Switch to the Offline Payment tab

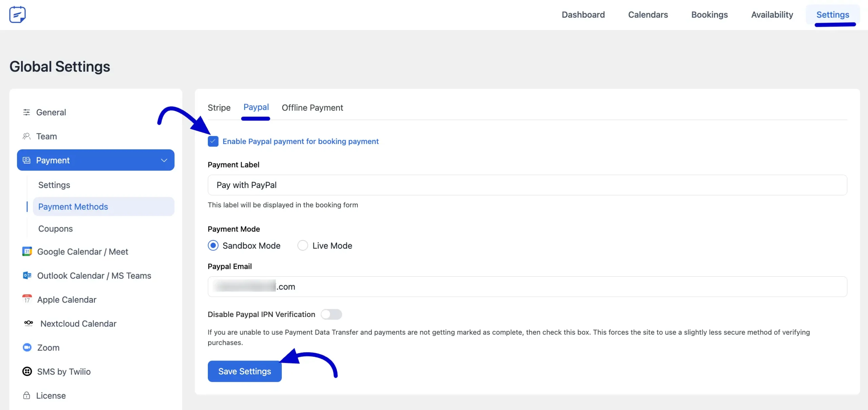(312, 108)
